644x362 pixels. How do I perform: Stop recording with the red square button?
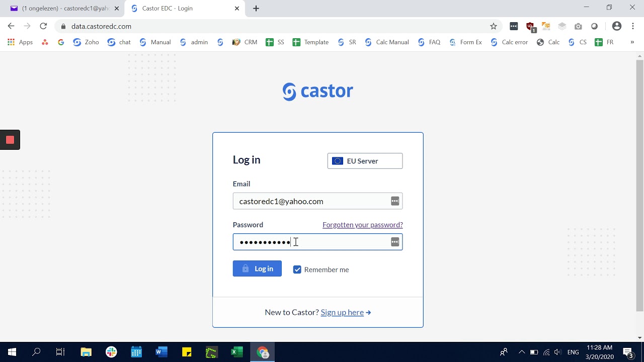[10, 140]
